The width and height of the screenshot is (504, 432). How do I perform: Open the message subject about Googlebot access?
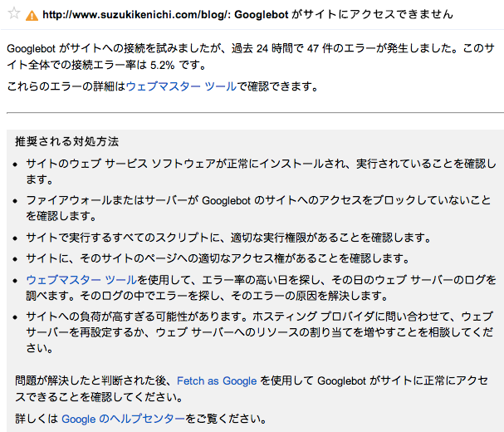[x=247, y=14]
